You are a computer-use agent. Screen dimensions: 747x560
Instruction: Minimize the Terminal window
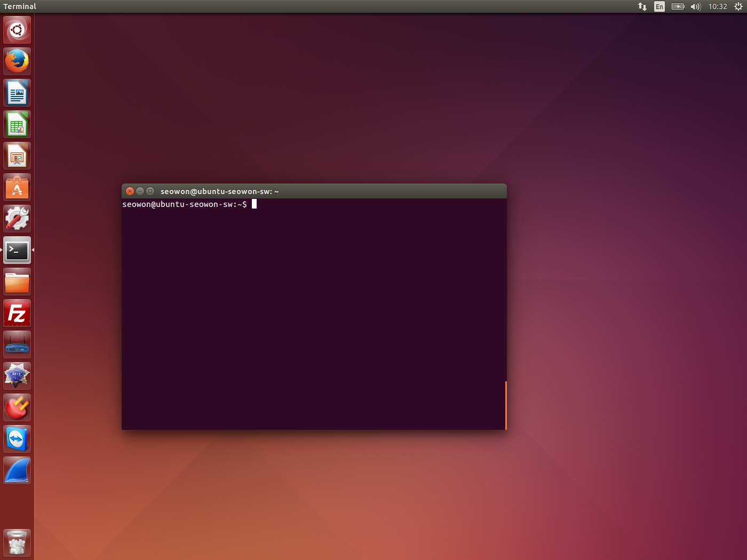click(140, 191)
